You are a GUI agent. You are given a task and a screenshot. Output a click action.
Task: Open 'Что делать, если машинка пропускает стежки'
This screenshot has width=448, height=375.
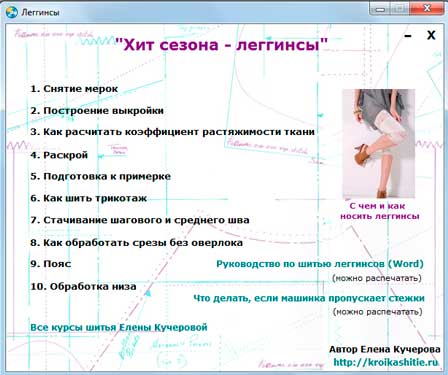pyautogui.click(x=309, y=298)
